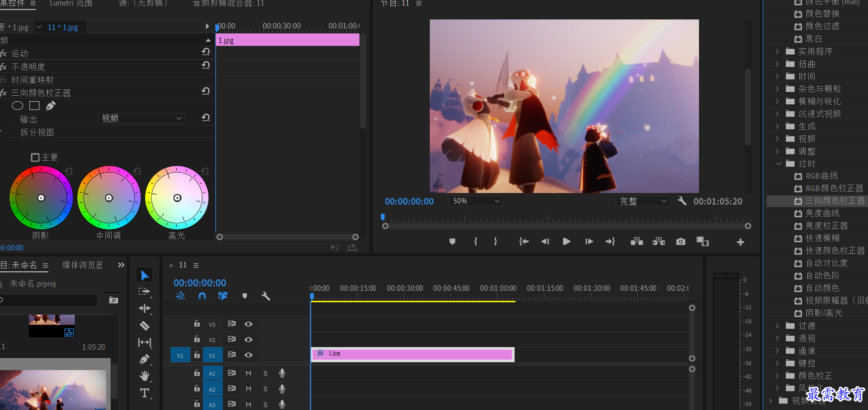
Task: Click the timeline timecode 00:00:00:00 field
Action: pos(200,283)
